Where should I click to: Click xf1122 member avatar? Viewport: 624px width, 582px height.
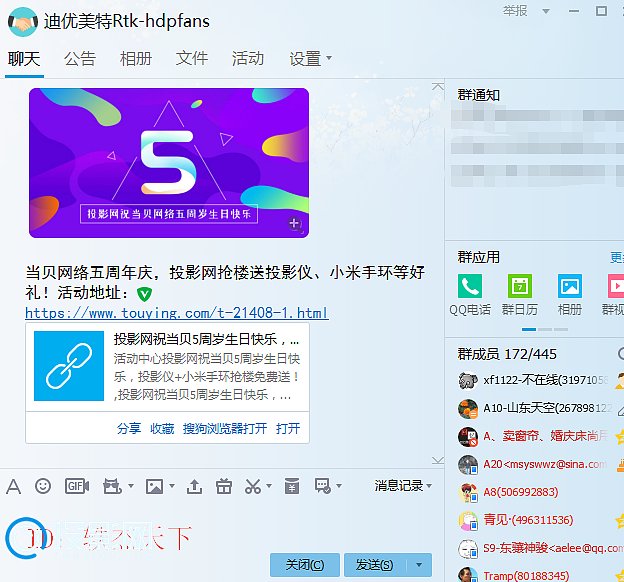pos(468,381)
